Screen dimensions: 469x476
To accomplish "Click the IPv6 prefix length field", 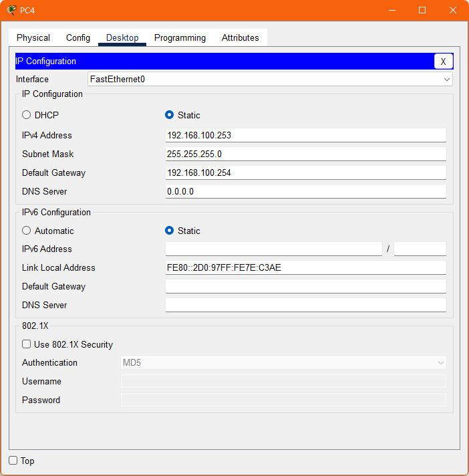I will coord(420,249).
